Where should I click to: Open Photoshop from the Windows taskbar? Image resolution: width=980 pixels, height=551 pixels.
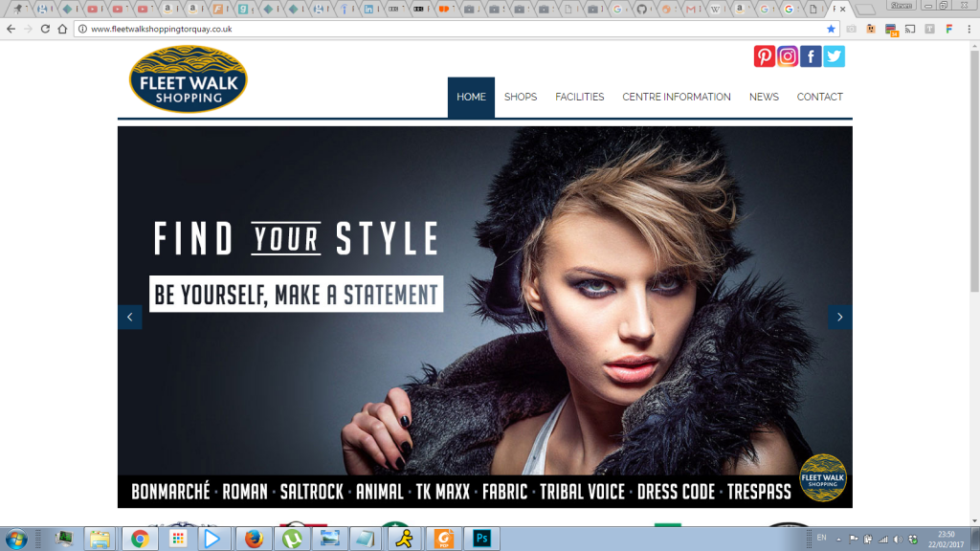482,539
